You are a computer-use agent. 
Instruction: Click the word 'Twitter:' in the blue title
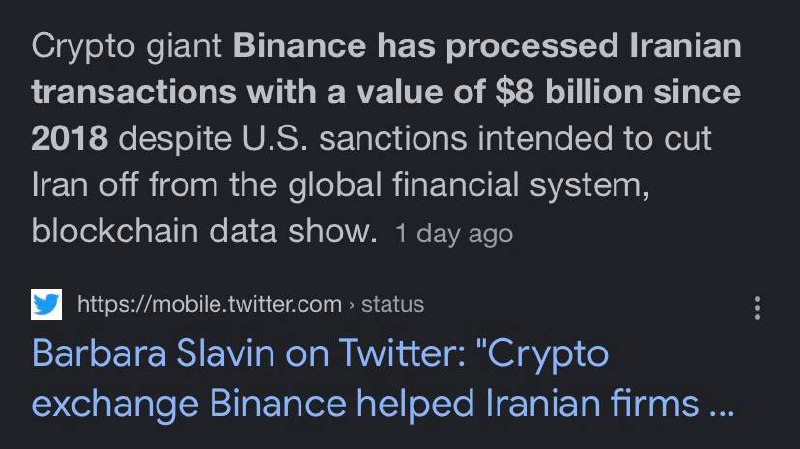point(403,353)
